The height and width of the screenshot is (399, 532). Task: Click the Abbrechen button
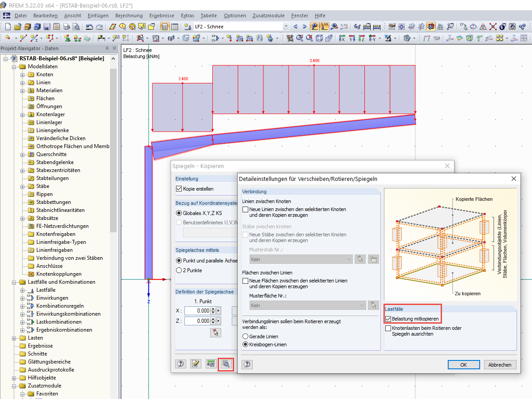pyautogui.click(x=500, y=365)
